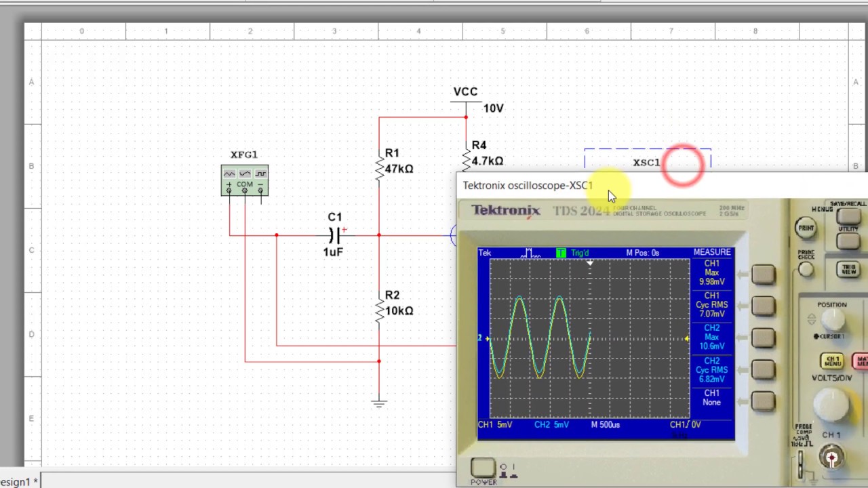Open the CH 1 MENU on oscilloscope
Viewport: 868px width, 488px height.
[x=832, y=361]
